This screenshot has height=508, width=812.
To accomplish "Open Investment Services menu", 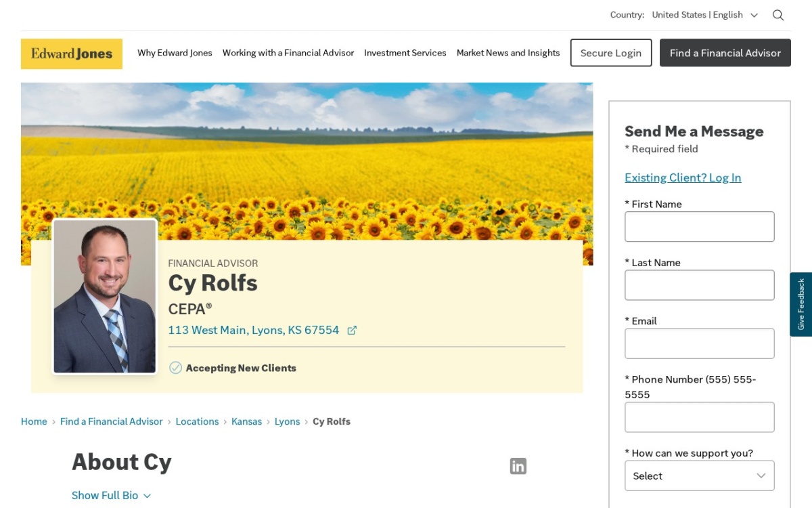I will pyautogui.click(x=405, y=53).
